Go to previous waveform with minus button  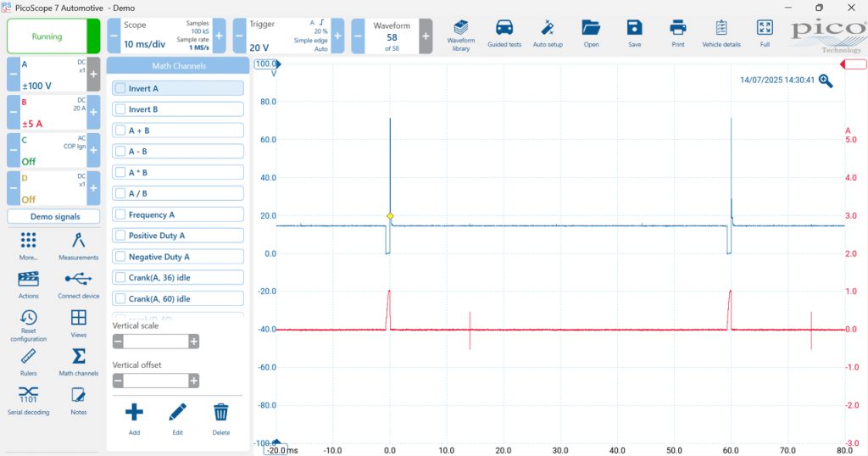coord(359,36)
